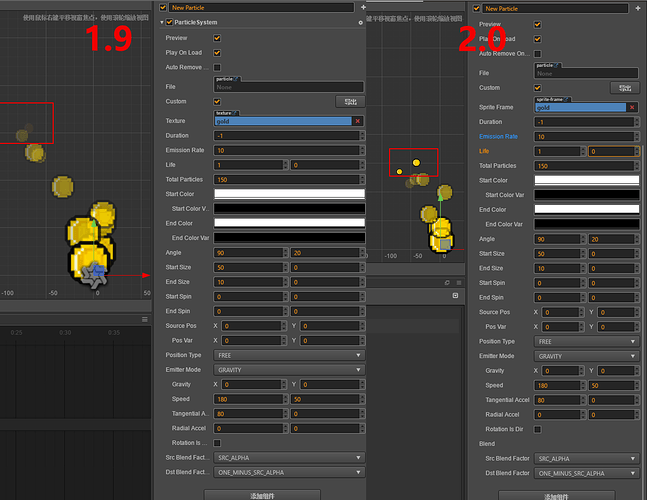Open the End Color Var swatch in 1.9 panel
The image size is (647, 500).
click(x=289, y=238)
